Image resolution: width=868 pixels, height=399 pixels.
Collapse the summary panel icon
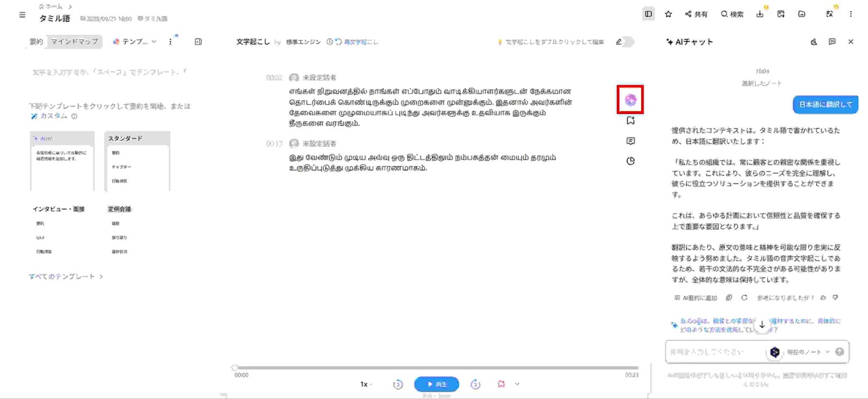click(x=198, y=42)
